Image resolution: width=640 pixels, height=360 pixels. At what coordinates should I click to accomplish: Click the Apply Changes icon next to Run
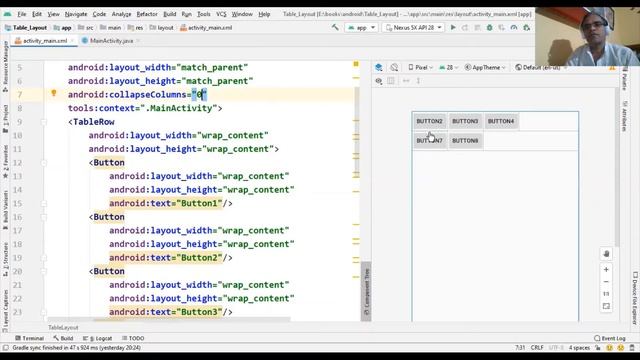tap(465, 28)
